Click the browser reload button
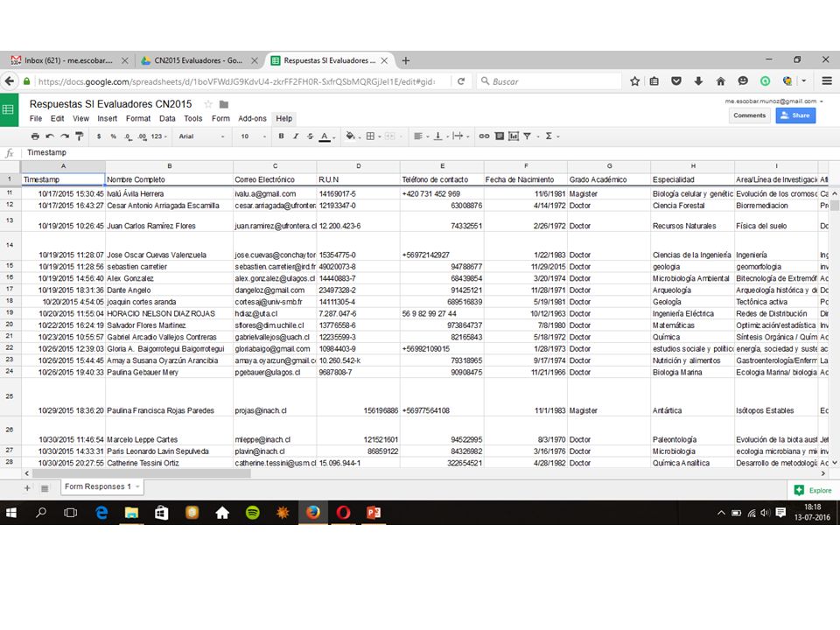The image size is (840, 630). [x=461, y=81]
